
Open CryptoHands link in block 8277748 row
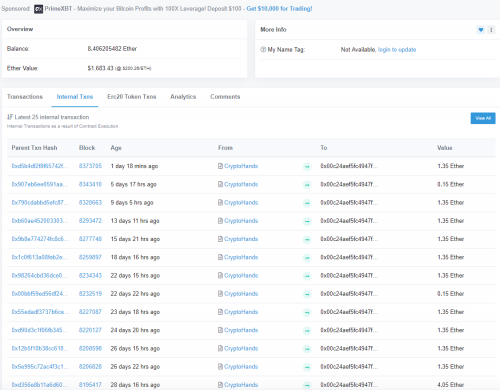[x=241, y=239]
